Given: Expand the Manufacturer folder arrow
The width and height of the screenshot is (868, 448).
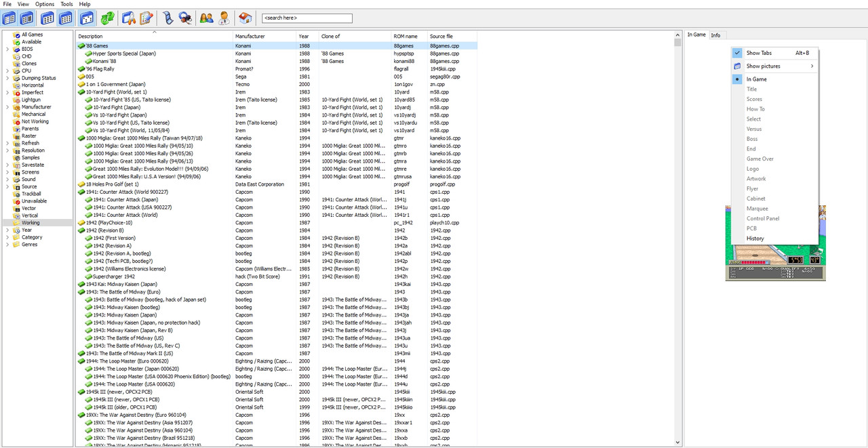Looking at the screenshot, I should pos(7,107).
